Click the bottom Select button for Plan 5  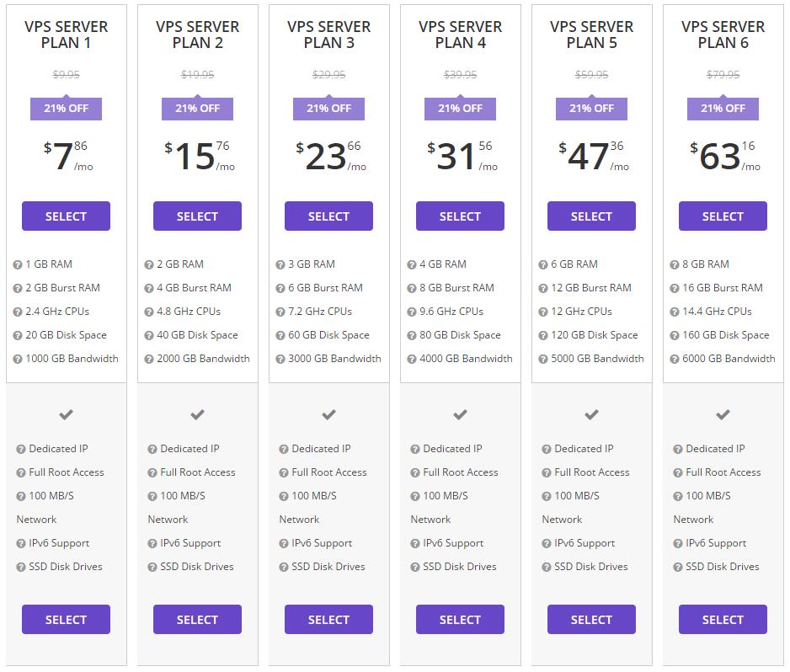coord(591,619)
